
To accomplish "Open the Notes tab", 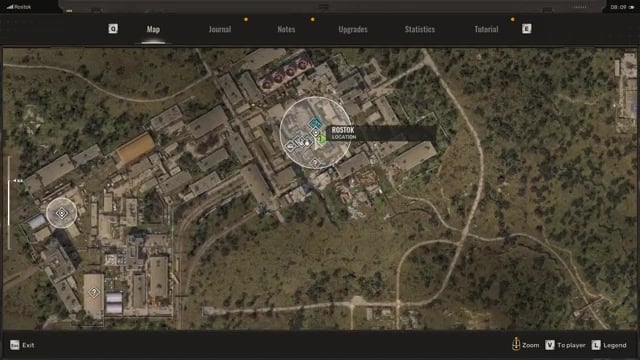I will tap(286, 29).
